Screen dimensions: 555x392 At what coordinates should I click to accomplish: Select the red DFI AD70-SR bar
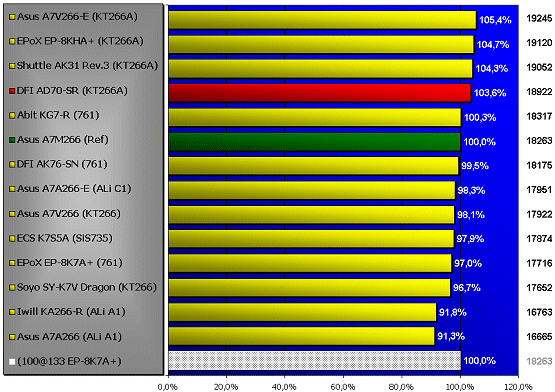click(x=320, y=93)
